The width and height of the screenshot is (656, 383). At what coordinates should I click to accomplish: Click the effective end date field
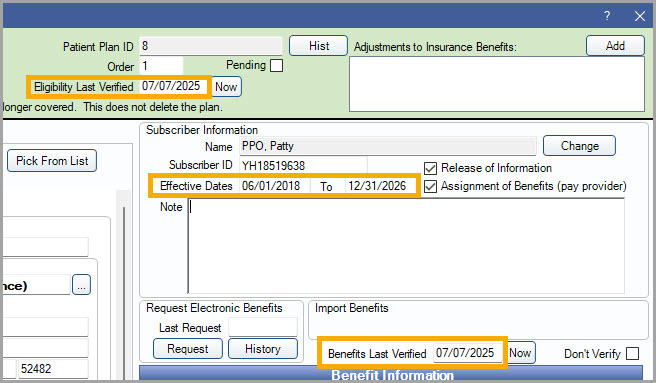pos(380,186)
